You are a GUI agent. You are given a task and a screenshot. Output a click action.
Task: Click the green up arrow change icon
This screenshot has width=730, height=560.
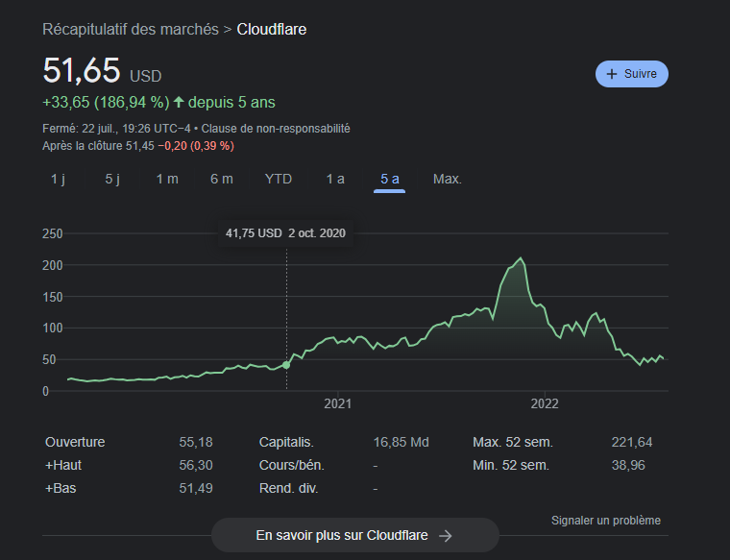[x=179, y=102]
